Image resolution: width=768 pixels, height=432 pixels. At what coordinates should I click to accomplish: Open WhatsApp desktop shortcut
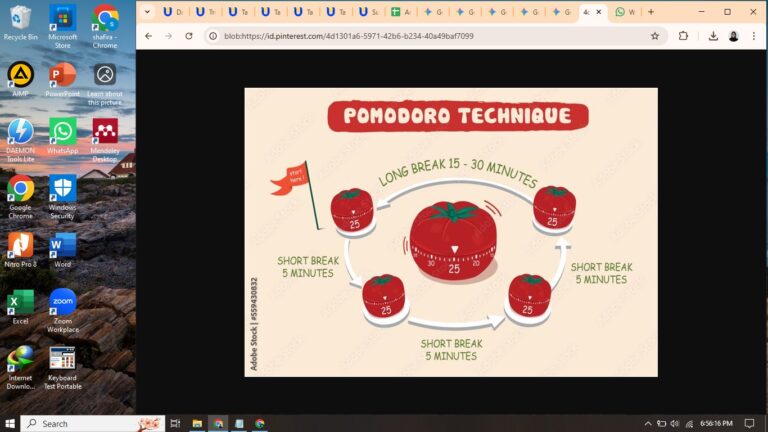(62, 135)
